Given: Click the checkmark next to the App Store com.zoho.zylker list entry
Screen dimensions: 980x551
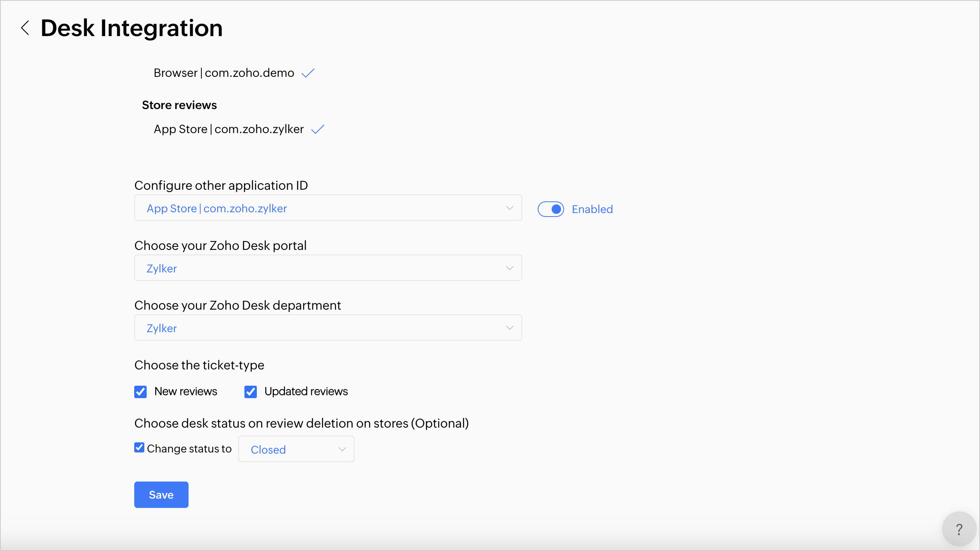Looking at the screenshot, I should (x=318, y=129).
